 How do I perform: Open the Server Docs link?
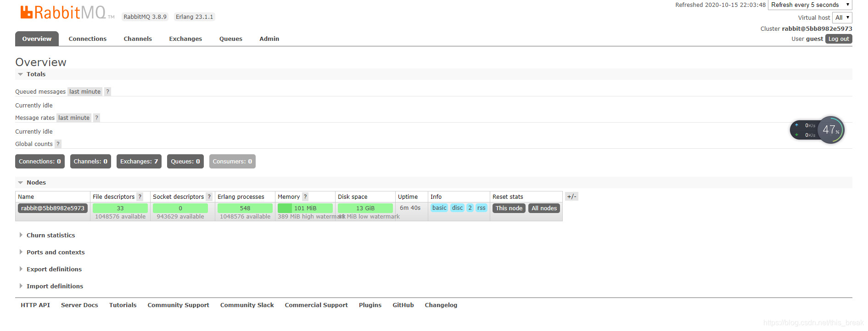tap(79, 305)
